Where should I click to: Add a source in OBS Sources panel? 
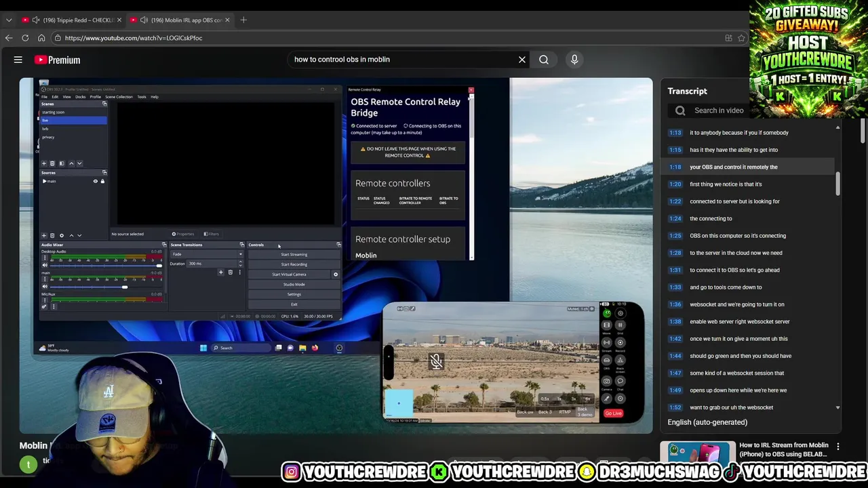(x=43, y=235)
